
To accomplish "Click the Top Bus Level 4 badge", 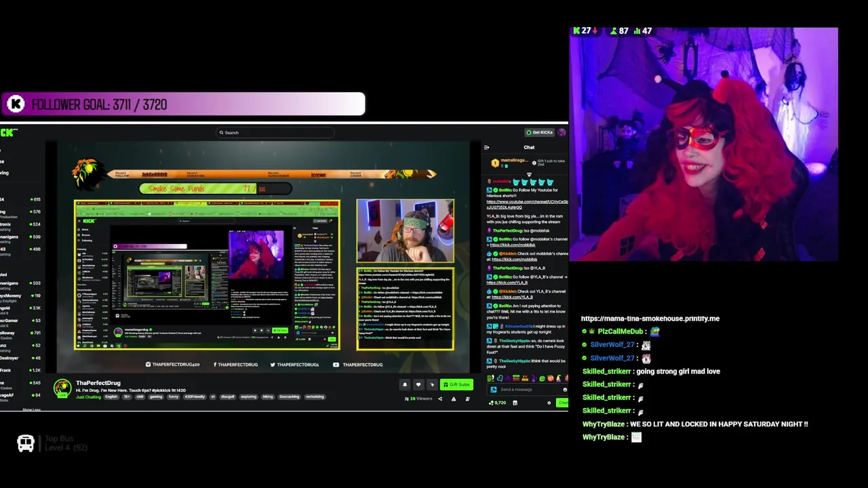I will tap(52, 443).
